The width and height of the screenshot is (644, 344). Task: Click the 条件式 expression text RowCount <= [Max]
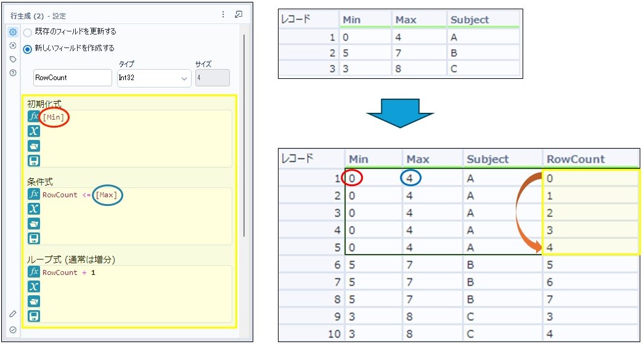pyautogui.click(x=80, y=195)
